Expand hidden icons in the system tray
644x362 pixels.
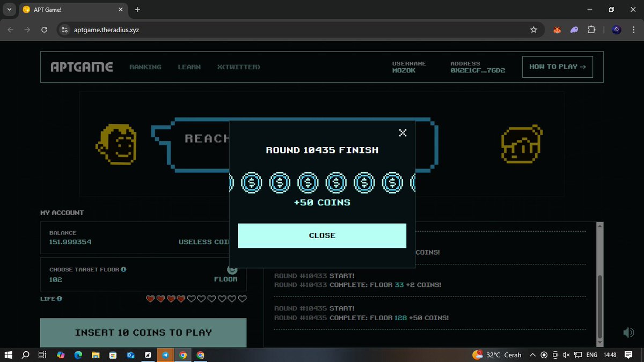(532, 354)
